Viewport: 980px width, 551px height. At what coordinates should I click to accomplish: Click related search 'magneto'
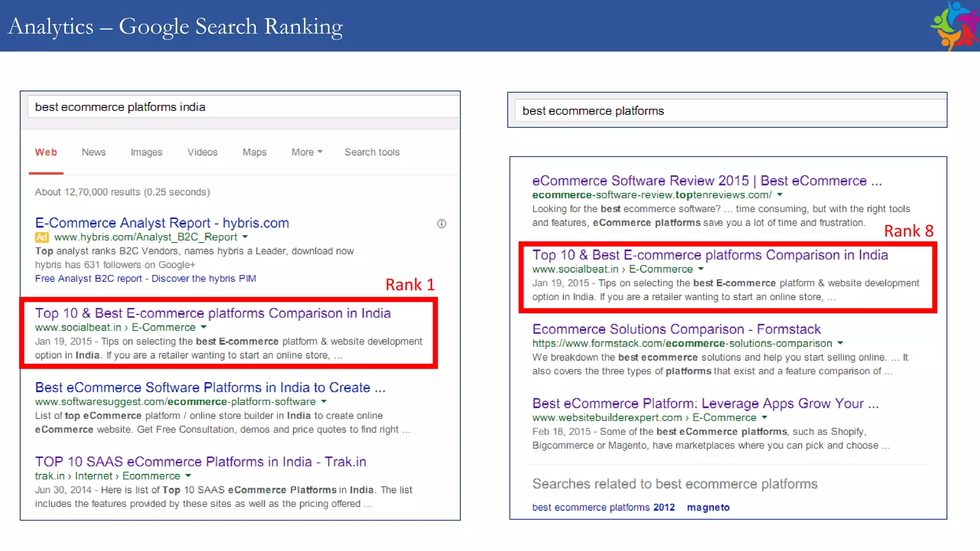click(x=708, y=507)
